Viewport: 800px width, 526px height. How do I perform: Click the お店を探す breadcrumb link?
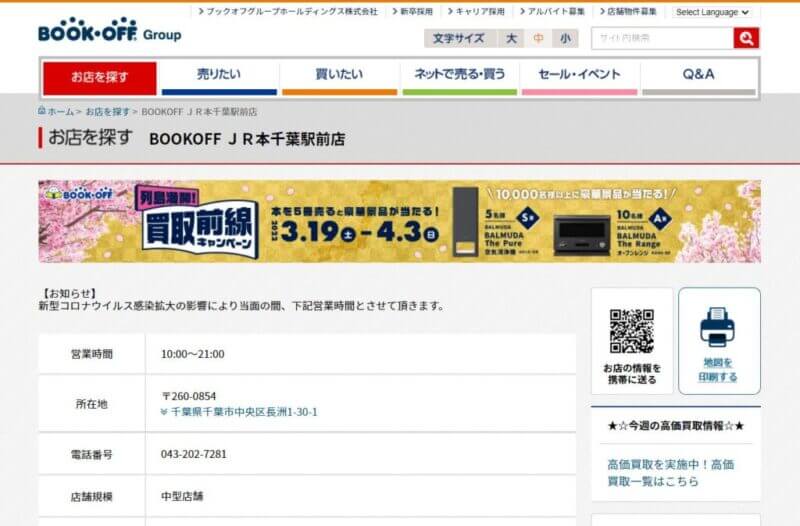click(107, 112)
